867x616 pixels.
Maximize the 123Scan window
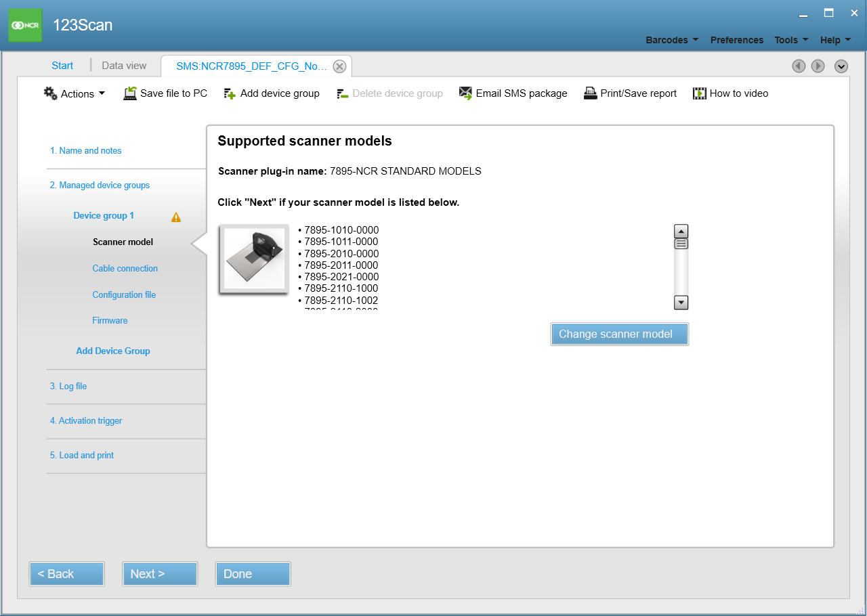tap(828, 13)
